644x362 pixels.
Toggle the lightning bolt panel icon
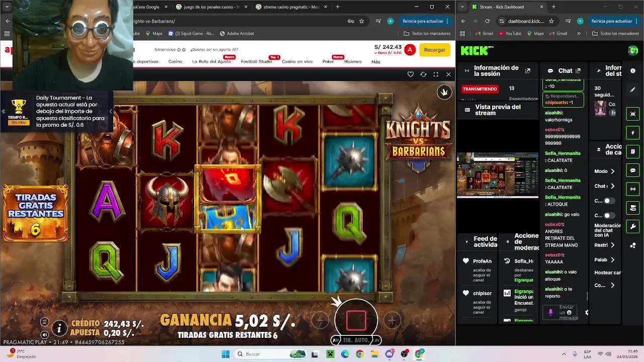pyautogui.click(x=633, y=133)
